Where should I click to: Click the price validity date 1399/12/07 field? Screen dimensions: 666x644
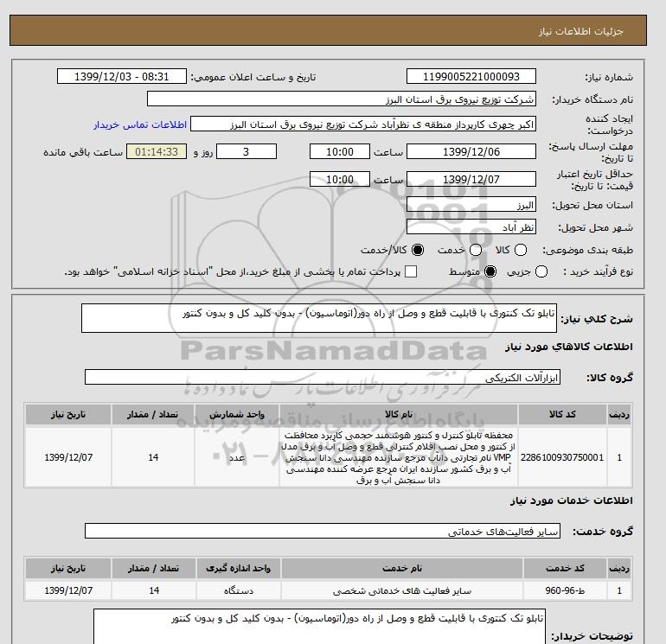point(471,179)
